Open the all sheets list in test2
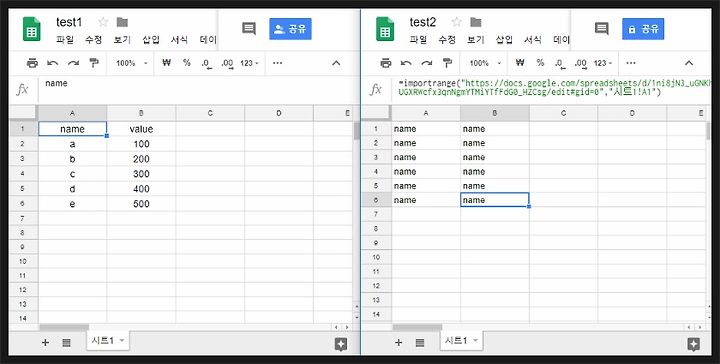This screenshot has width=720, height=364. pyautogui.click(x=420, y=342)
